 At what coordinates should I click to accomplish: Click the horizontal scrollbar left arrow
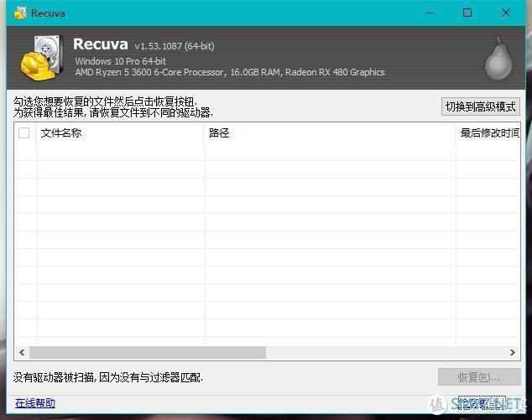pos(22,353)
